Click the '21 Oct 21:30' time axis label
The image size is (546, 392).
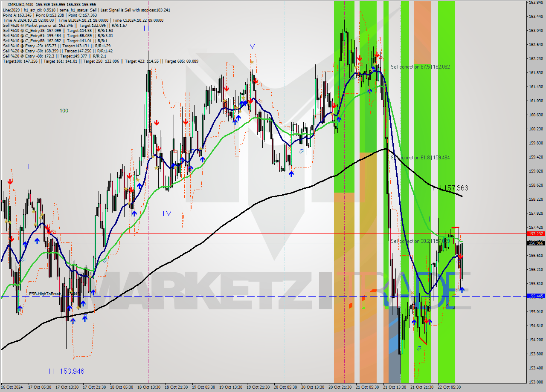[421, 387]
